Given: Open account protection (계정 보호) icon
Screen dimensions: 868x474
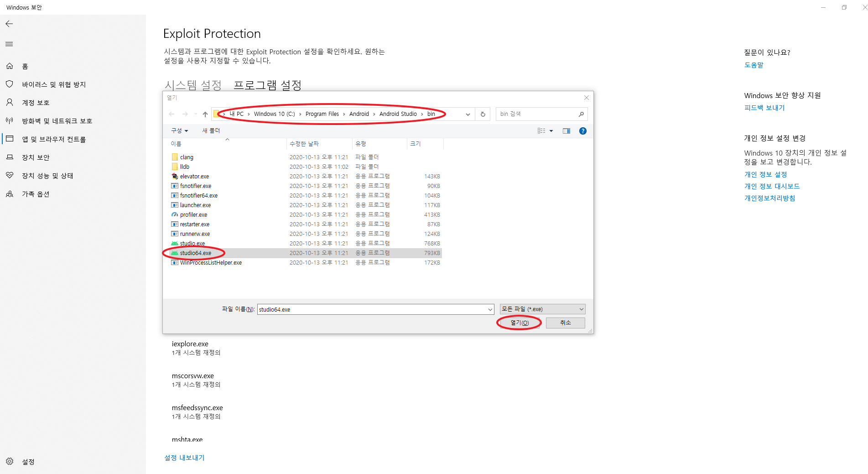Looking at the screenshot, I should 10,103.
